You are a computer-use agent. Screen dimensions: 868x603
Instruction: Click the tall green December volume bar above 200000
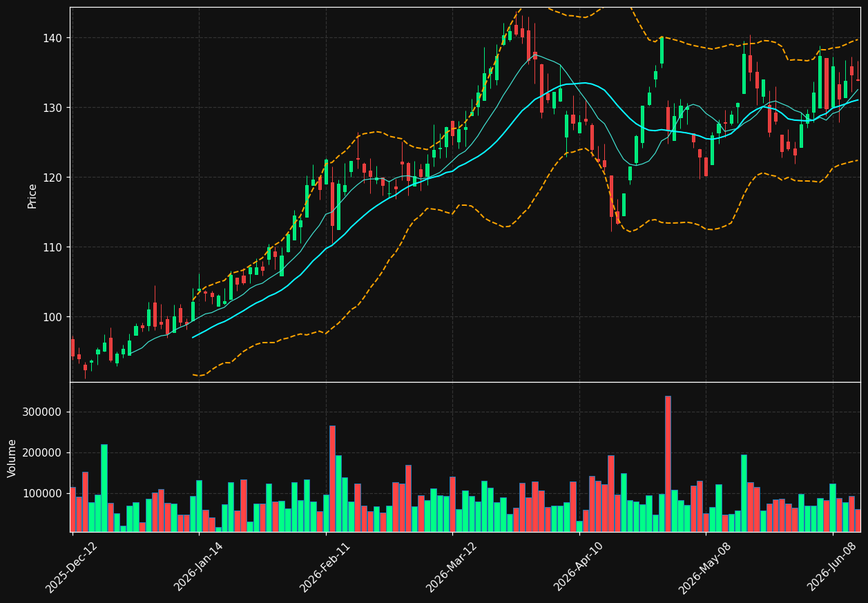104,488
